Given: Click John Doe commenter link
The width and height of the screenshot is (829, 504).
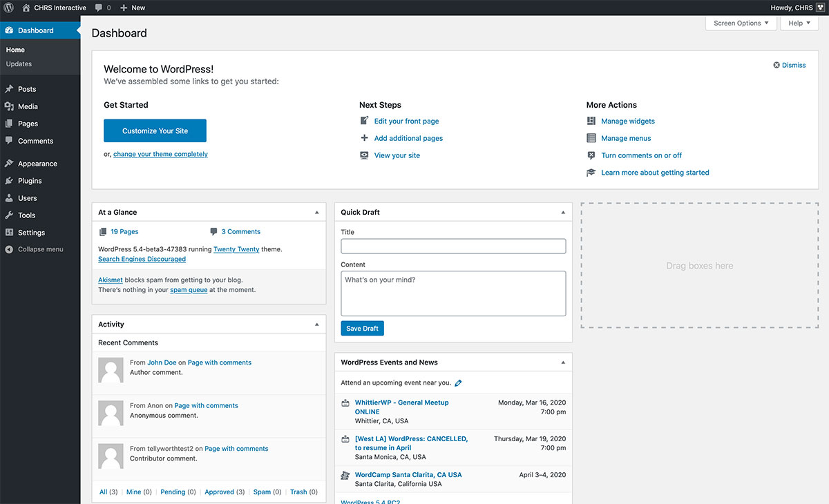Looking at the screenshot, I should 162,362.
